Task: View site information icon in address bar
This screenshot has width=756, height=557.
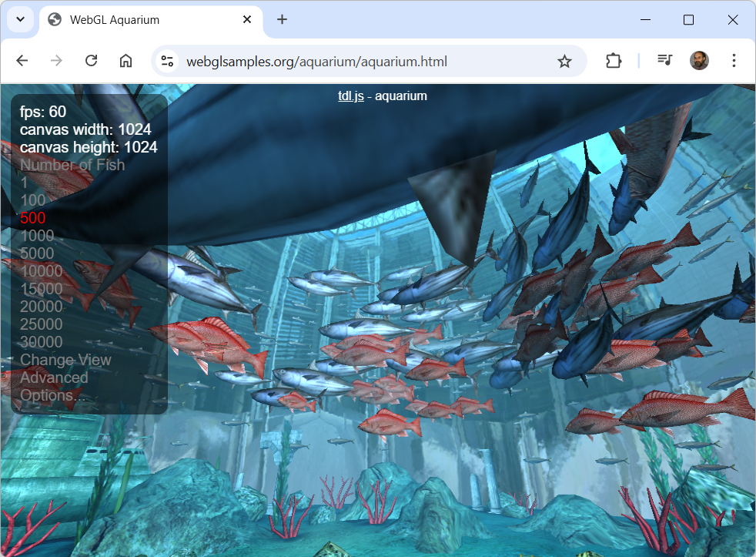Action: pos(168,62)
